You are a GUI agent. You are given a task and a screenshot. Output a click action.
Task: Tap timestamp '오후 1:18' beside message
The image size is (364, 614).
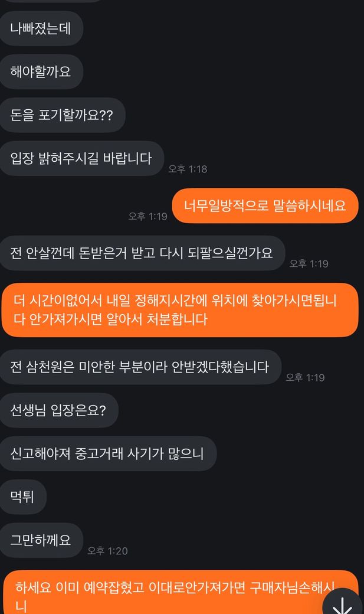tap(188, 169)
